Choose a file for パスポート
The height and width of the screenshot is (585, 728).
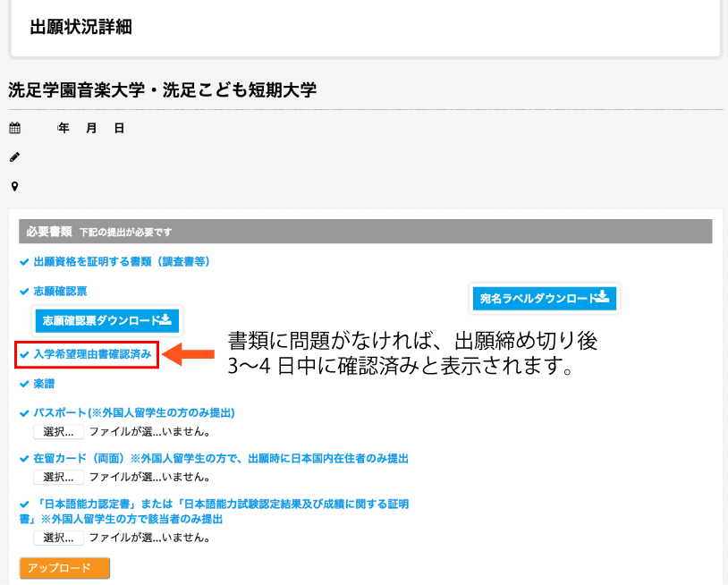click(58, 432)
